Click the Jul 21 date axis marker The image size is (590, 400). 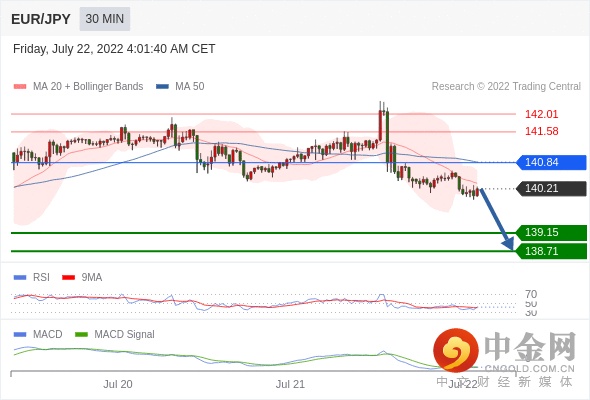pos(290,384)
